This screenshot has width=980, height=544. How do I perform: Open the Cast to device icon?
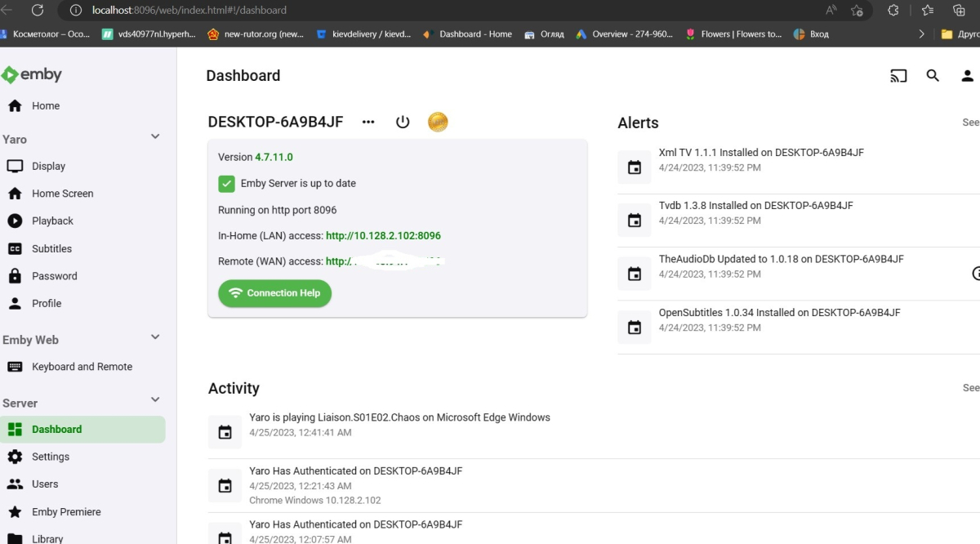pos(898,75)
